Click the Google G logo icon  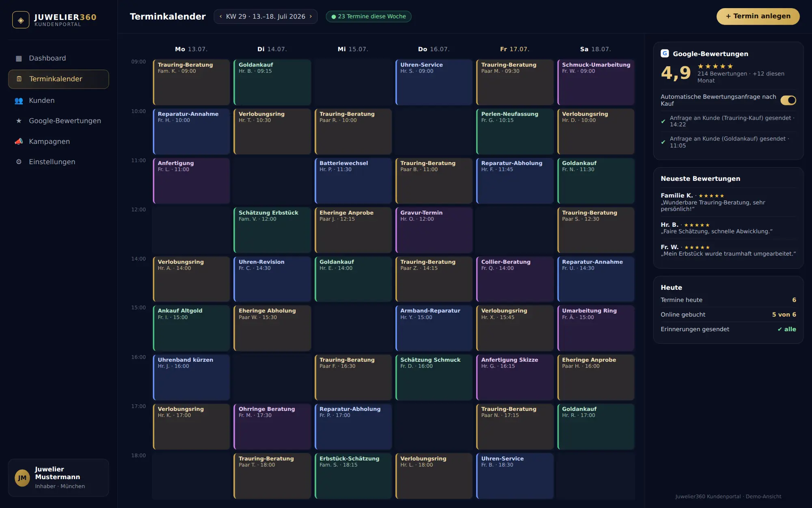(x=665, y=53)
